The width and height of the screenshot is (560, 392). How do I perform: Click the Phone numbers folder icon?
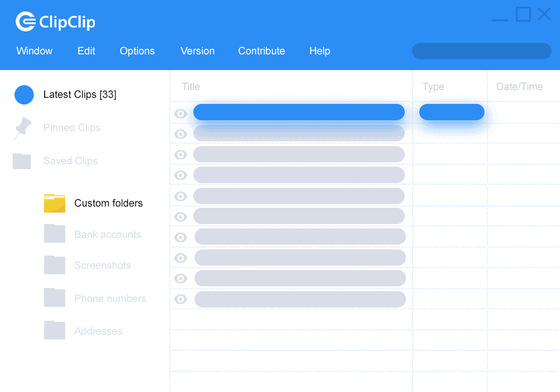pos(54,298)
